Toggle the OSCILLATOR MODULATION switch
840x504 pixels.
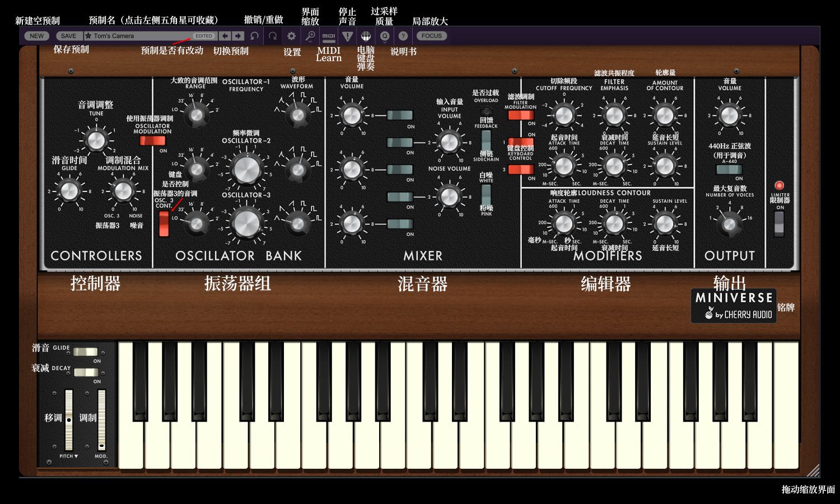coord(152,140)
